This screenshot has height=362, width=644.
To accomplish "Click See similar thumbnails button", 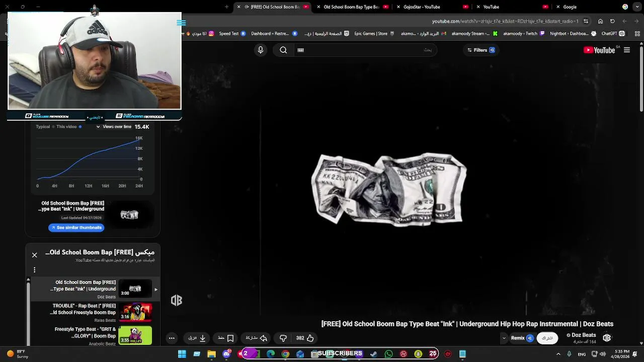I will tap(76, 227).
